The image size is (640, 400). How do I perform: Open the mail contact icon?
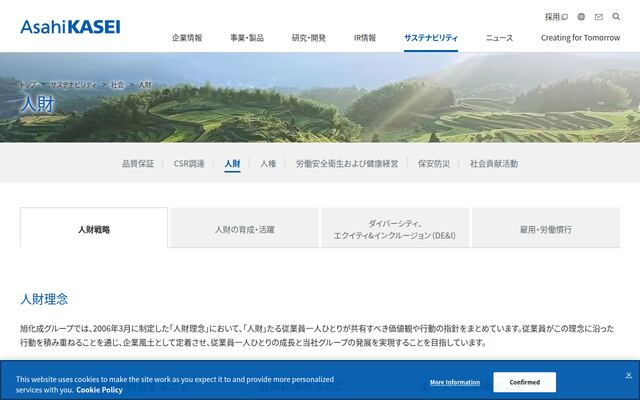pyautogui.click(x=598, y=17)
